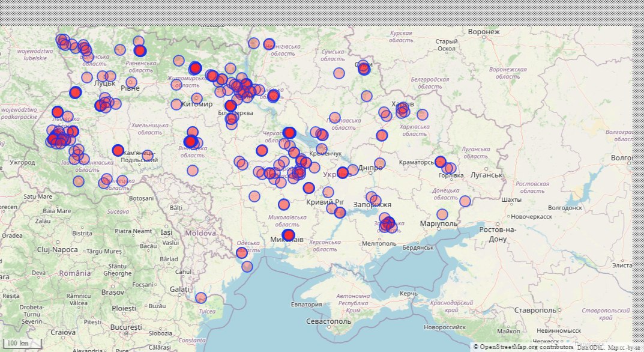Screen dimensions: 644x352
Task: Select the marker on Кременчук label
Action: pos(322,149)
